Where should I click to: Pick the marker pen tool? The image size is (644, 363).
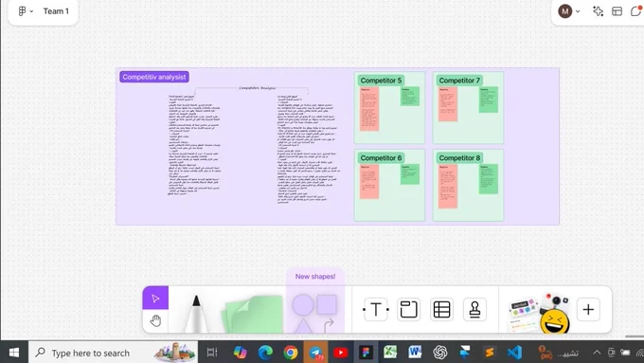(196, 314)
